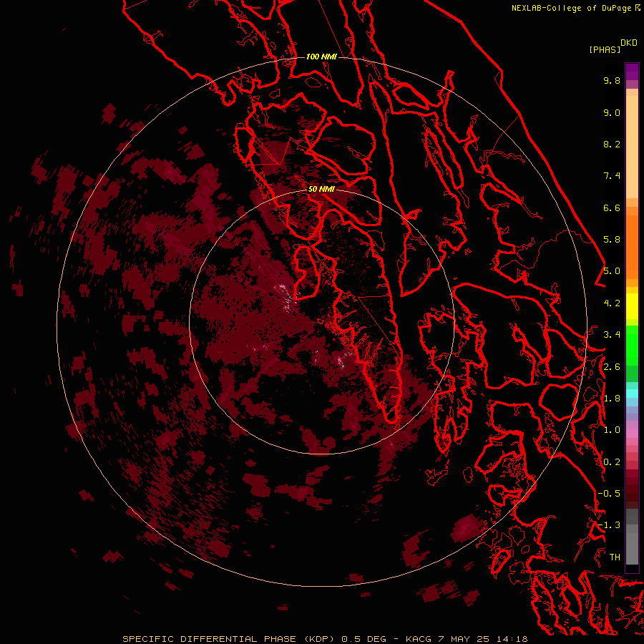Click the 2.6 legend value
The height and width of the screenshot is (644, 644).
pos(612,367)
